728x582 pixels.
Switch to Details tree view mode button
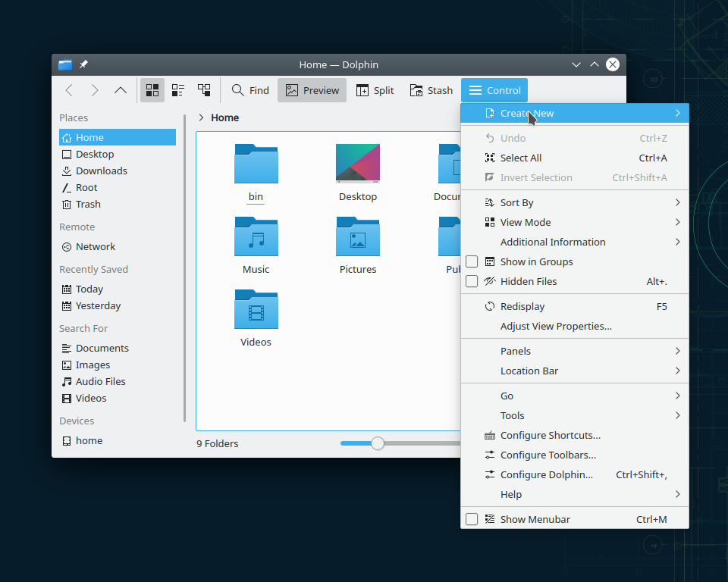click(204, 90)
